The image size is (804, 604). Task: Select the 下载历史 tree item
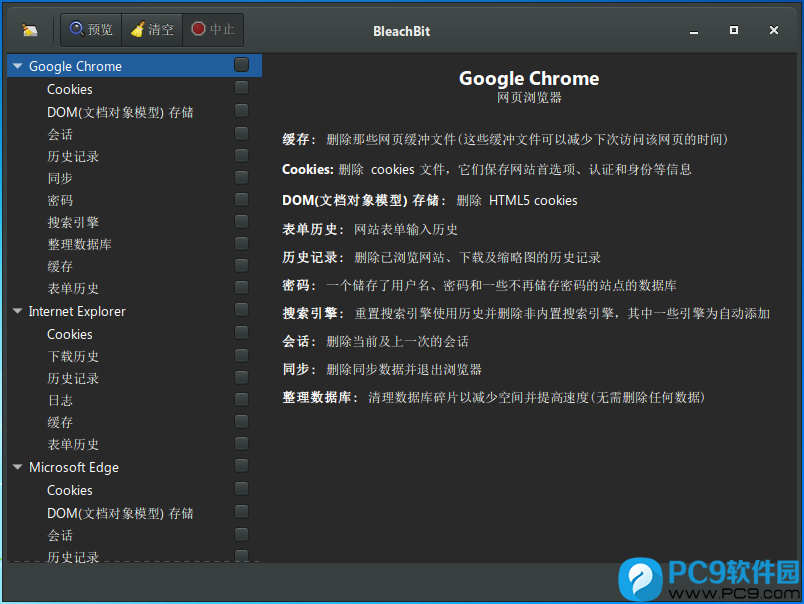[73, 356]
